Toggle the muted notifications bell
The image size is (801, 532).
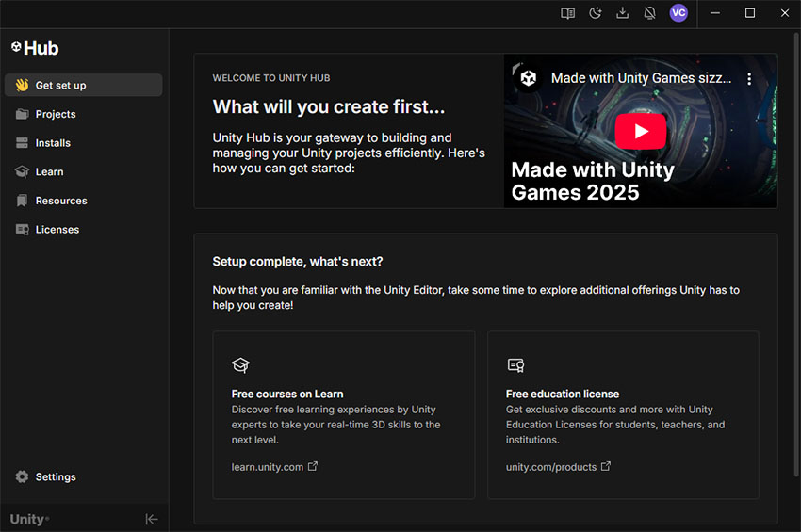click(649, 13)
